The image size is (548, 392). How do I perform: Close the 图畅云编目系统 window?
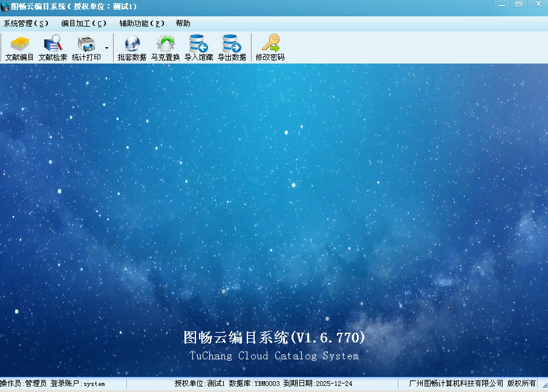point(537,4)
